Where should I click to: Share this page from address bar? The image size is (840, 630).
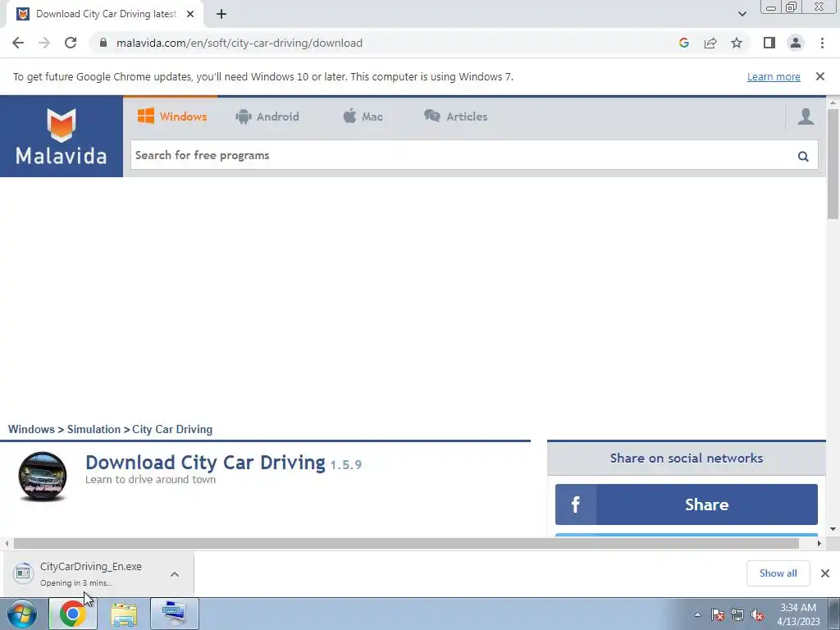pyautogui.click(x=710, y=43)
